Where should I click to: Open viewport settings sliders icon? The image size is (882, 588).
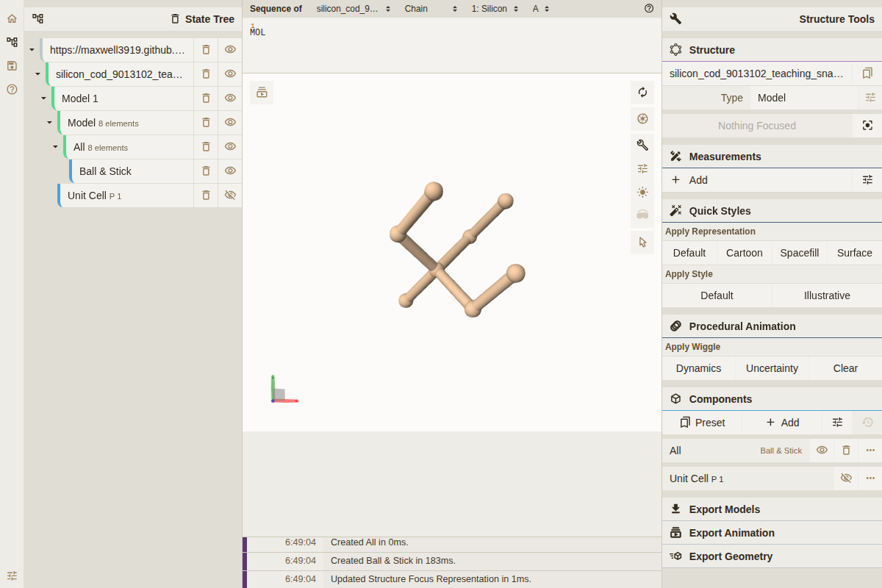click(642, 168)
